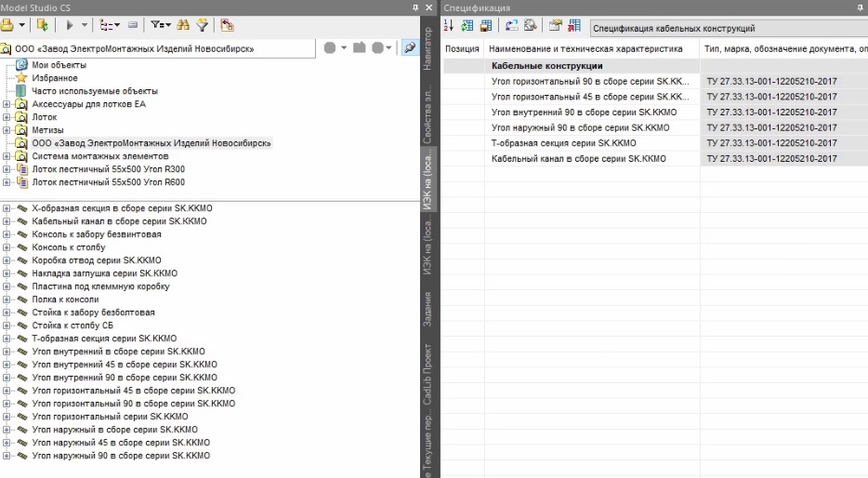Switch to the CadLib Проект vertical tab

point(427,374)
